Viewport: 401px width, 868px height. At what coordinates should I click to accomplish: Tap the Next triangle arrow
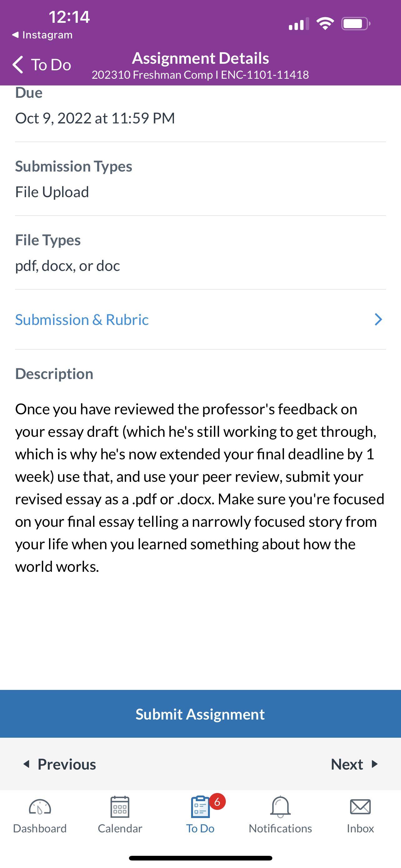point(374,764)
